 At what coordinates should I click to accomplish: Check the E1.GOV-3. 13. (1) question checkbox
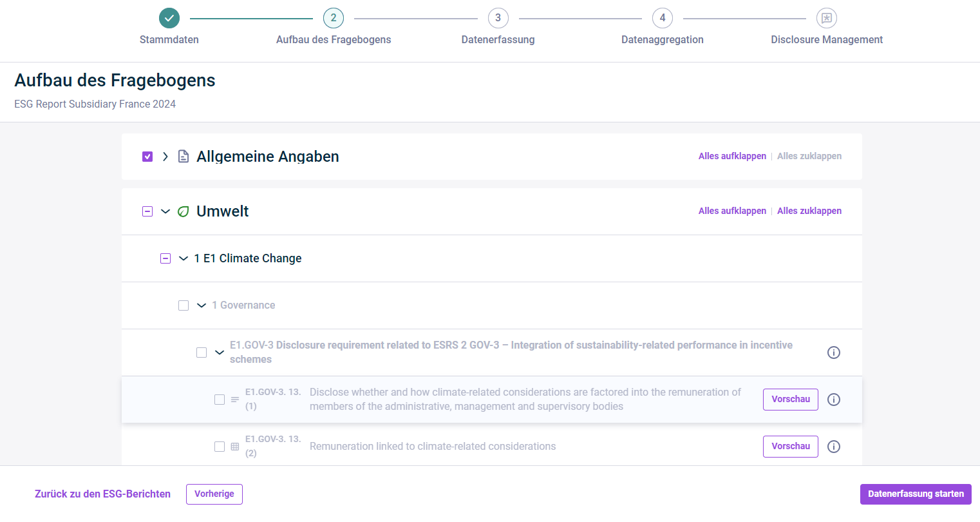coord(220,400)
